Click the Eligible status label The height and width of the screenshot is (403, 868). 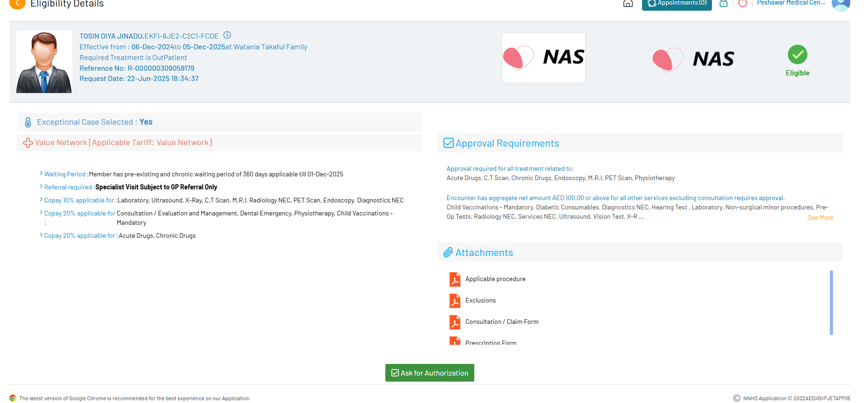(x=798, y=73)
